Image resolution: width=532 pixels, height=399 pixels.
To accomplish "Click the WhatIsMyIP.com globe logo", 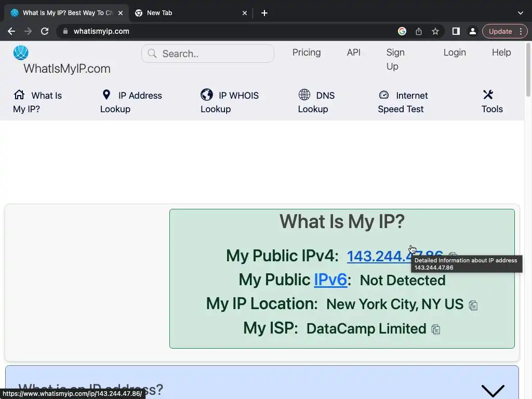I will tap(21, 52).
